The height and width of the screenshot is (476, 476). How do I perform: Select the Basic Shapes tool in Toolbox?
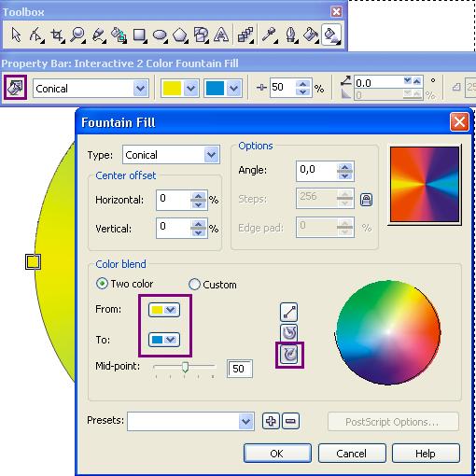(x=201, y=35)
